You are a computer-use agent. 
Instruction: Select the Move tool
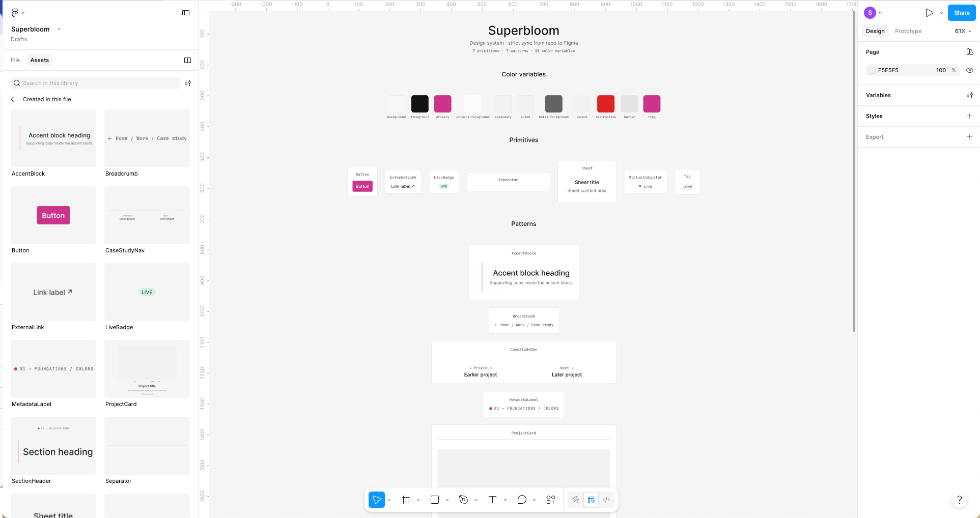tap(377, 500)
